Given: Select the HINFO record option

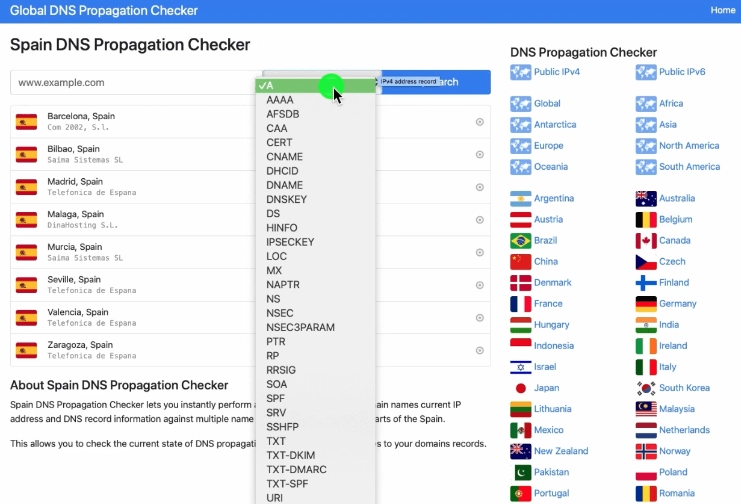Looking at the screenshot, I should 315,228.
